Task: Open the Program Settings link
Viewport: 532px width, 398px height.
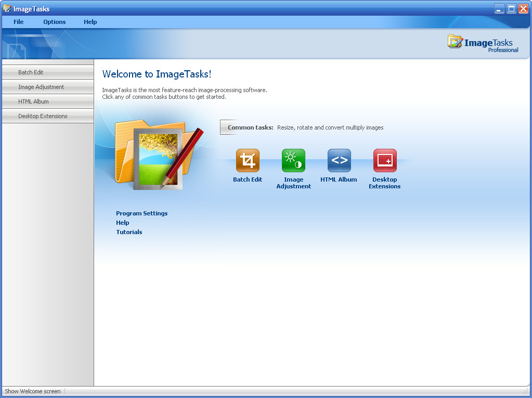Action: [142, 213]
